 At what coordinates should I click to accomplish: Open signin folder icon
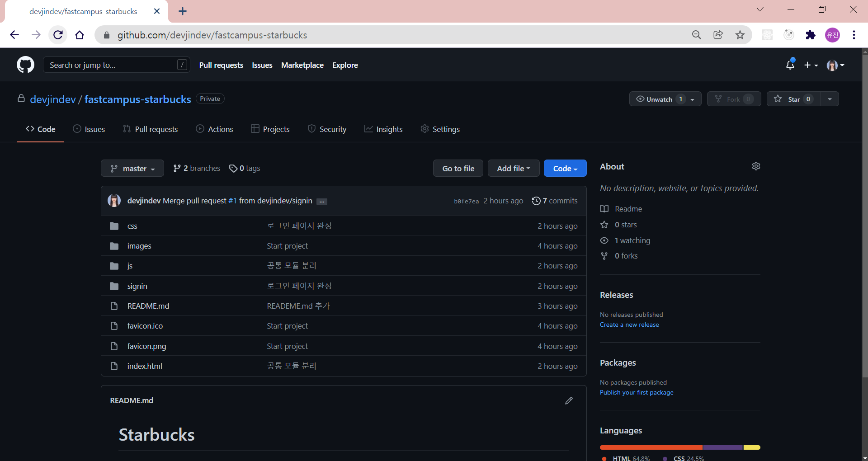tap(114, 286)
